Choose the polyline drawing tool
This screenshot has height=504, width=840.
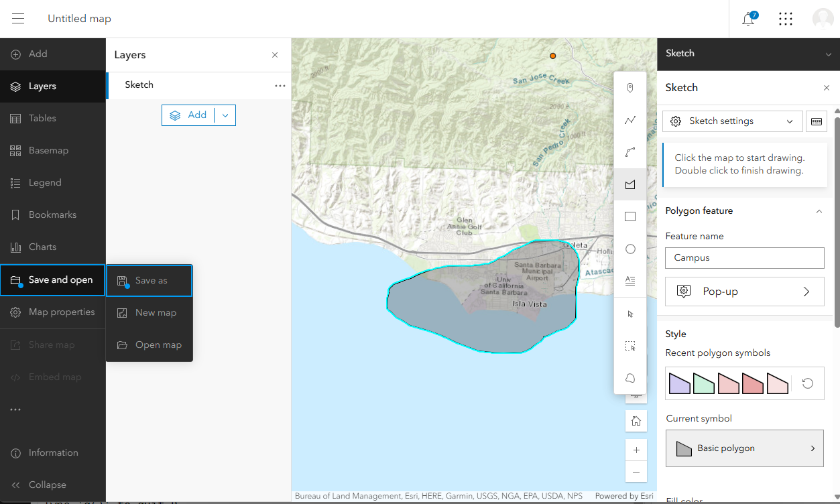pyautogui.click(x=630, y=120)
